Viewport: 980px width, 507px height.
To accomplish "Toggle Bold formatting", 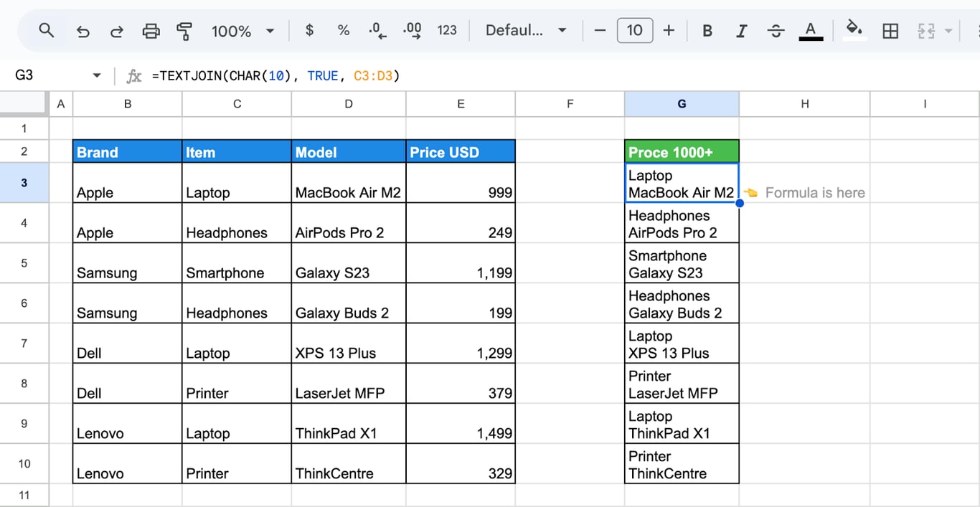I will 707,31.
